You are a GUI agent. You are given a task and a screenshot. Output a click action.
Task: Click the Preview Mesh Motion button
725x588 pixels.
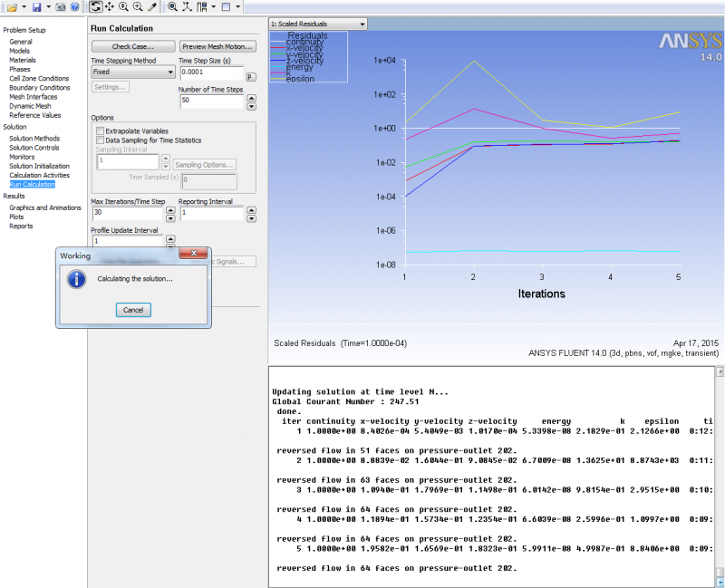click(217, 46)
